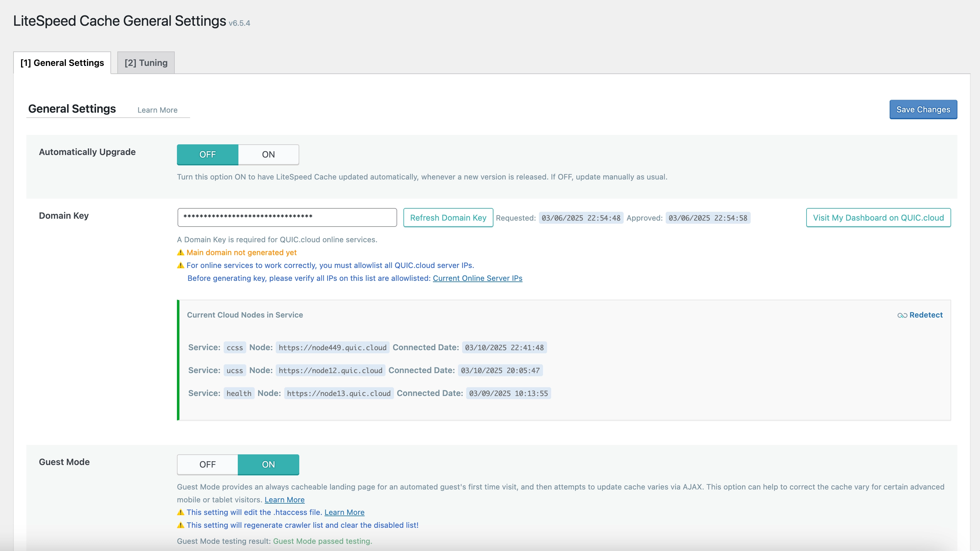
Task: Click Learn More beside General Settings heading
Action: [x=157, y=110]
